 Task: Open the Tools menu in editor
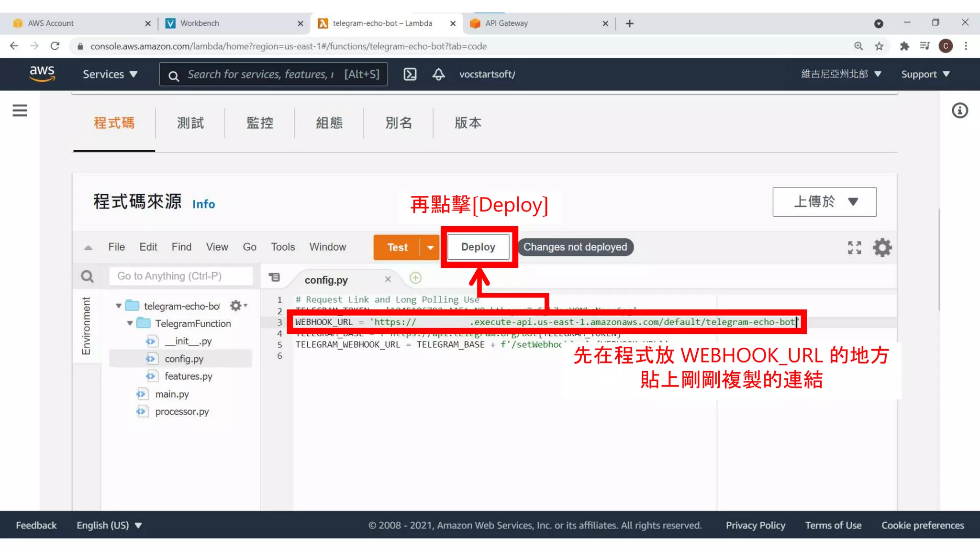point(283,247)
